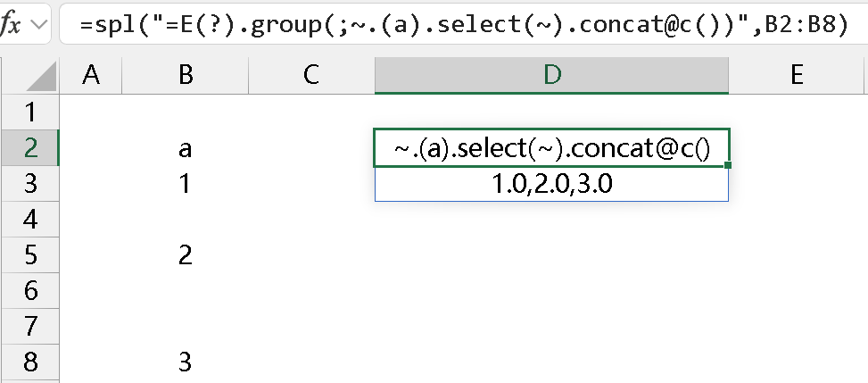
Task: Select row 4 header
Action: (x=29, y=220)
